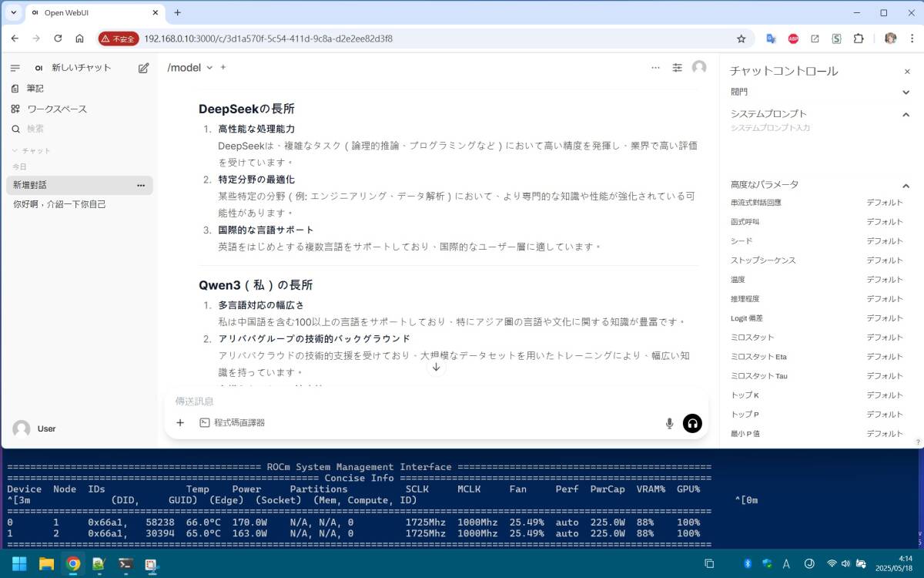Toggle シード default setting
The height and width of the screenshot is (578, 924).
[x=885, y=241]
